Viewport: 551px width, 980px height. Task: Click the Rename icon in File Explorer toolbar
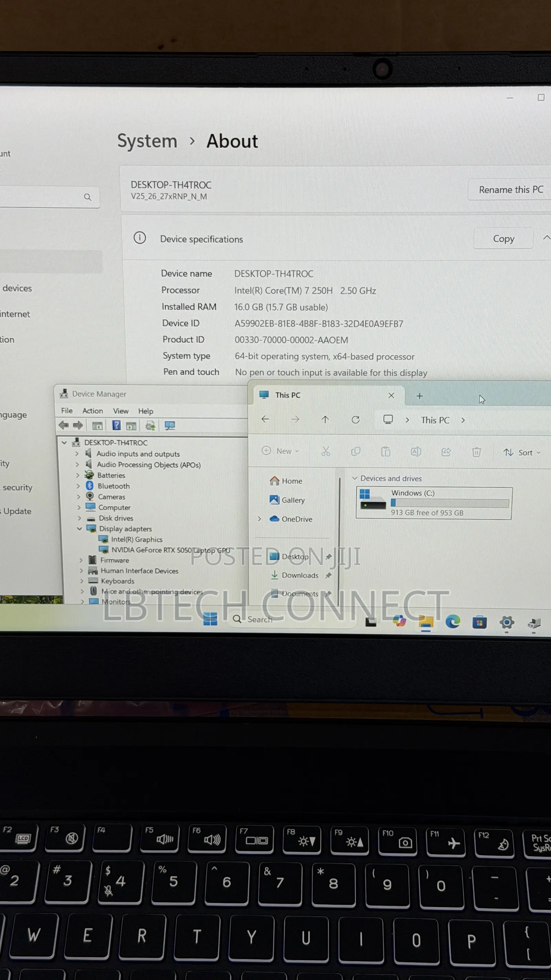pos(416,452)
